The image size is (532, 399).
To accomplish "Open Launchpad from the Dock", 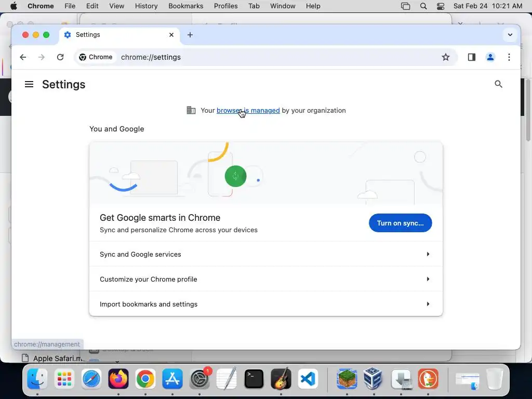I will (x=64, y=379).
